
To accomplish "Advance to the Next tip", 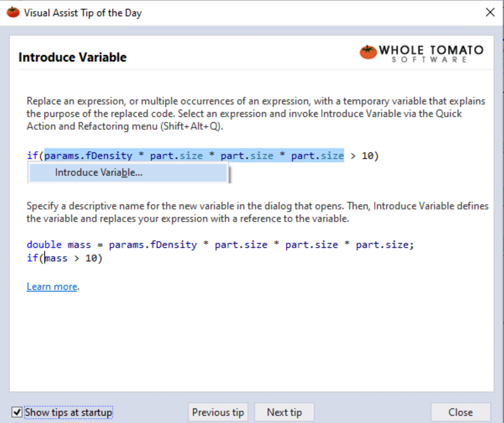I will (284, 412).
